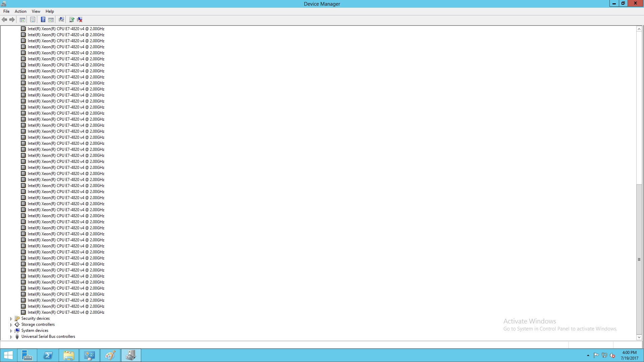Click the blue Help question-mark icon

(43, 20)
